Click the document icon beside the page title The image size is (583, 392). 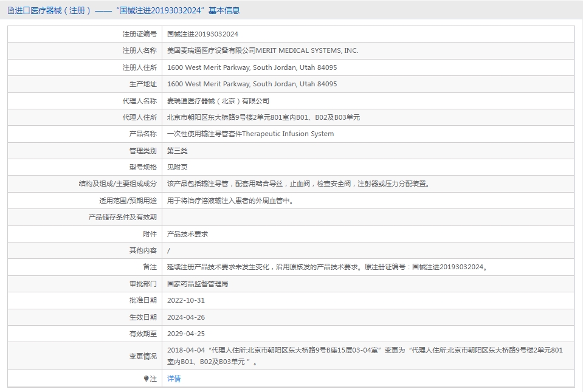[x=11, y=10]
